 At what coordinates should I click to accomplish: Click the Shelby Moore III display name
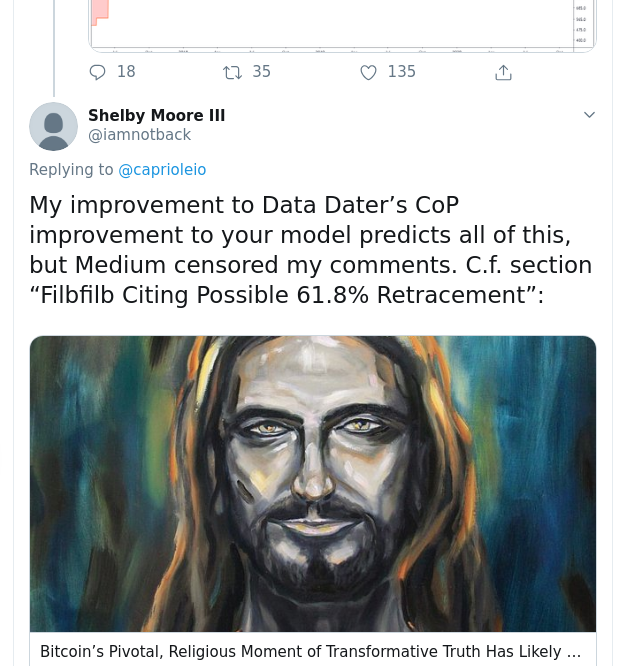point(156,115)
